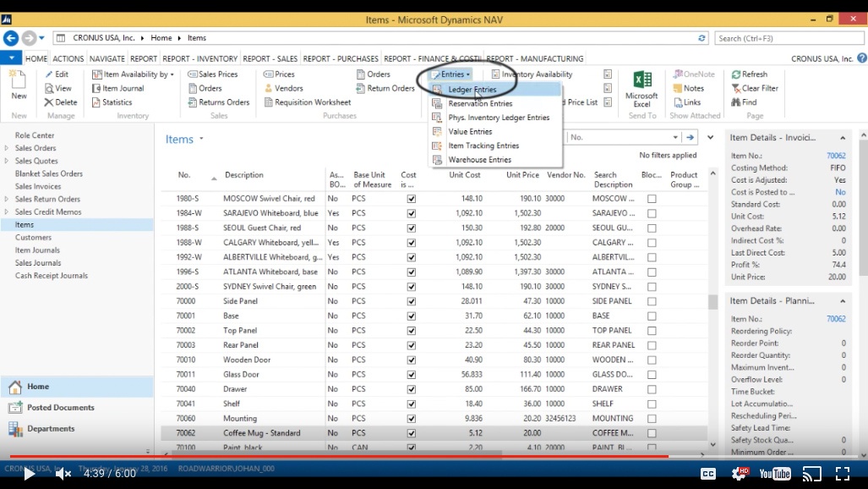Click the Microsoft Excel icon
This screenshot has width=868, height=489.
click(642, 80)
